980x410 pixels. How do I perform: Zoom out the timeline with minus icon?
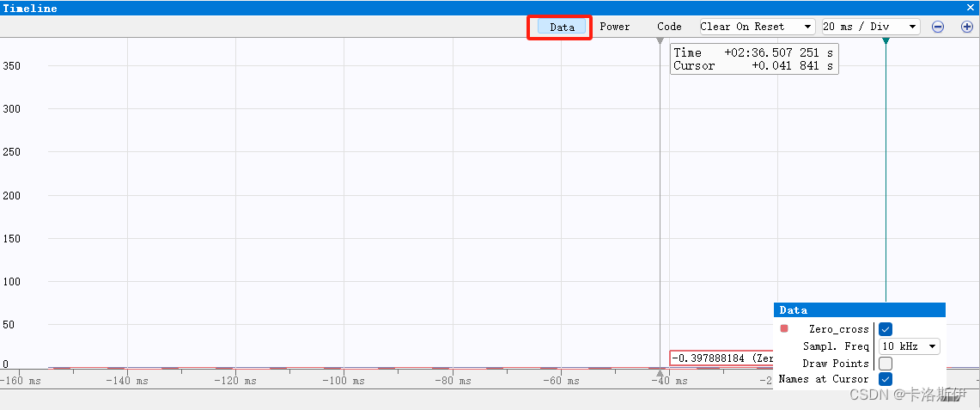click(938, 27)
